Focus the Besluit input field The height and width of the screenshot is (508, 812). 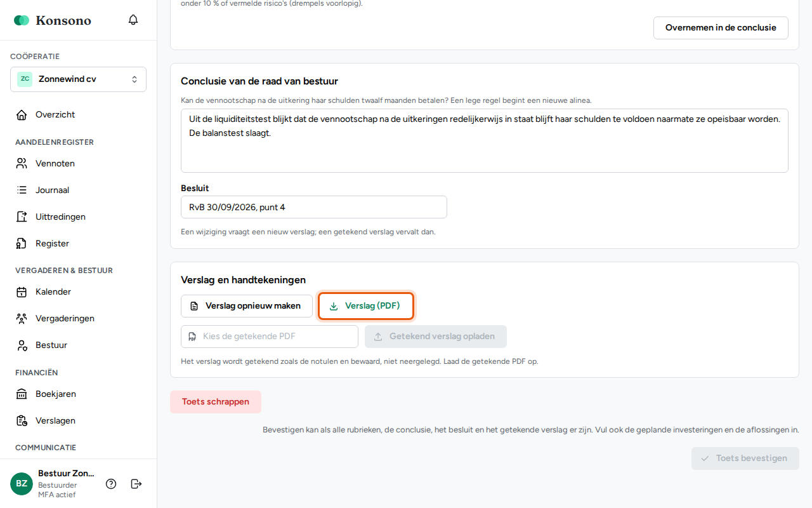314,207
